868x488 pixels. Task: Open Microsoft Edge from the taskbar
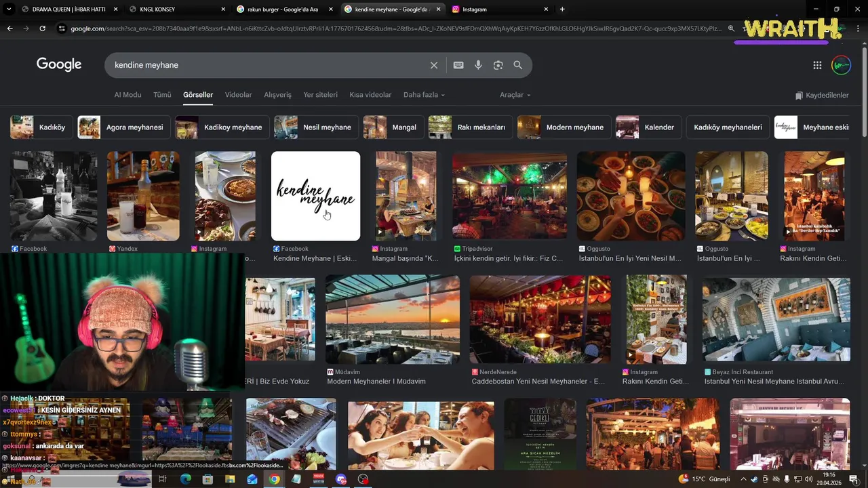185,479
